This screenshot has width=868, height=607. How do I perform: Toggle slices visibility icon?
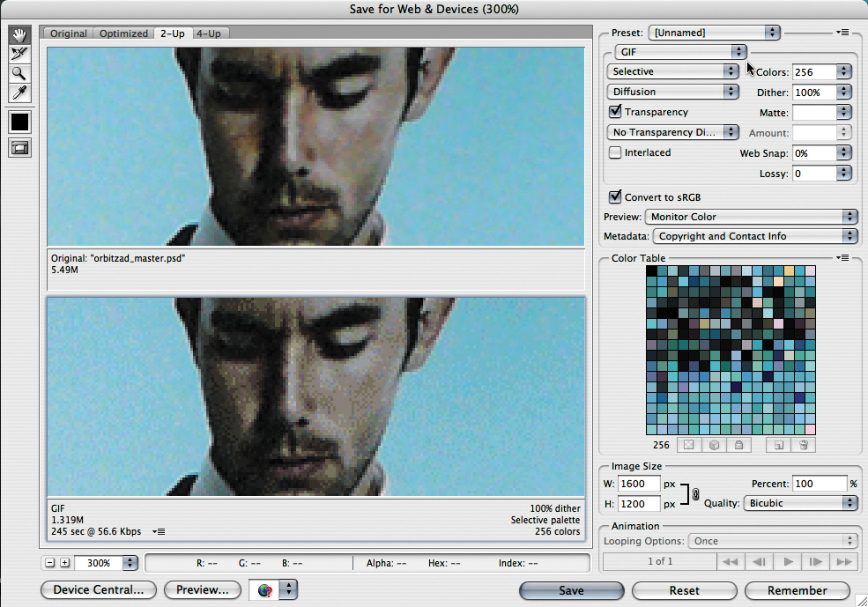click(19, 149)
